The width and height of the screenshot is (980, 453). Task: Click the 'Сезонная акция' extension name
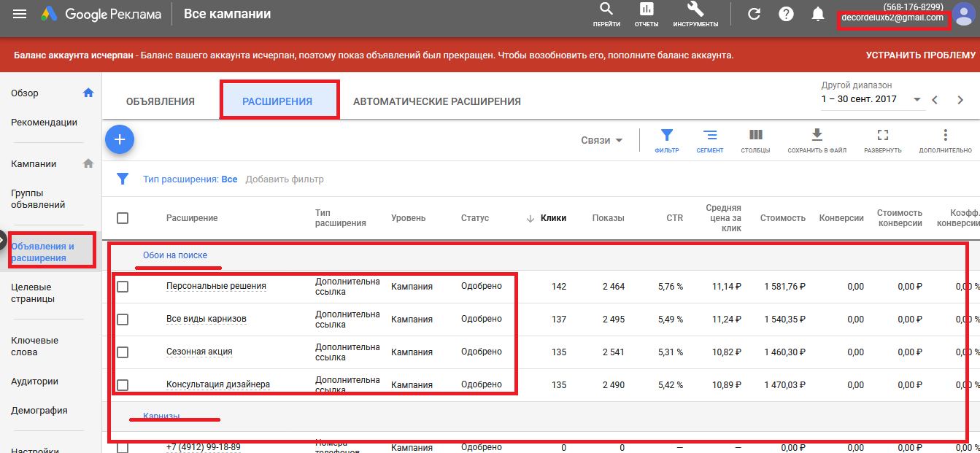coord(199,351)
